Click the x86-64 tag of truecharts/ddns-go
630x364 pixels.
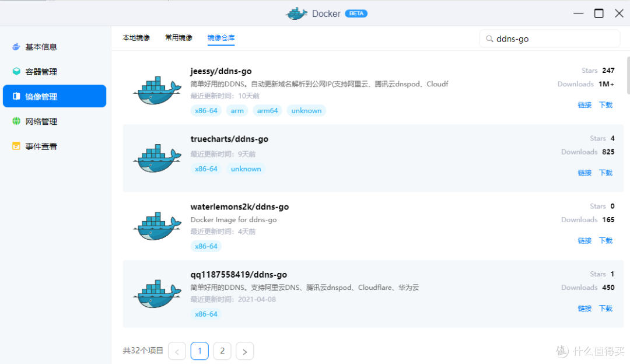pyautogui.click(x=206, y=169)
